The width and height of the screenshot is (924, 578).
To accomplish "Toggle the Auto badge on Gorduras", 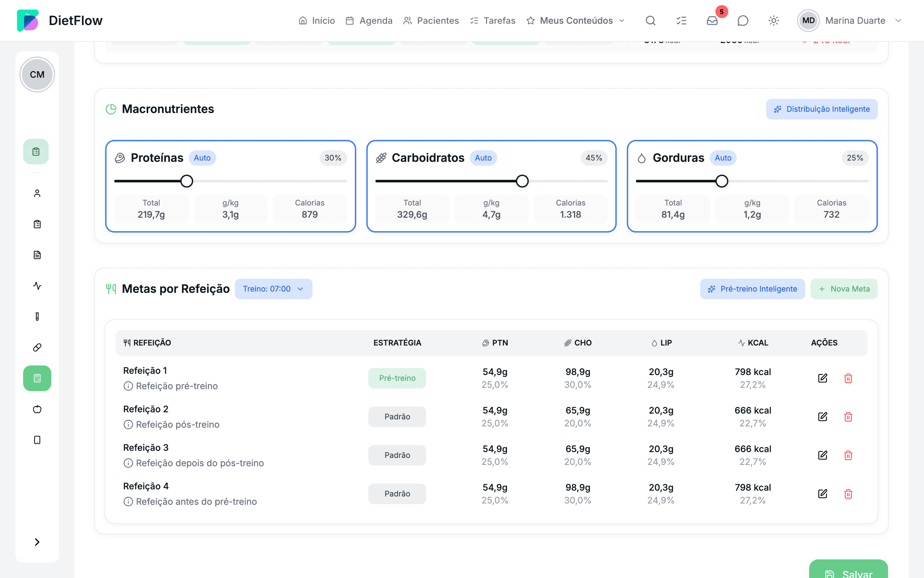I will pyautogui.click(x=723, y=158).
